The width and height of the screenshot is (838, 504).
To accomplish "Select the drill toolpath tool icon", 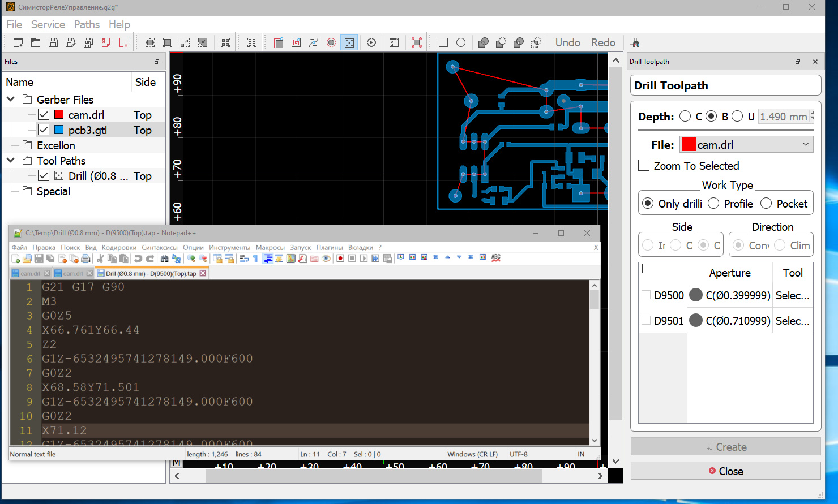I will click(x=349, y=43).
